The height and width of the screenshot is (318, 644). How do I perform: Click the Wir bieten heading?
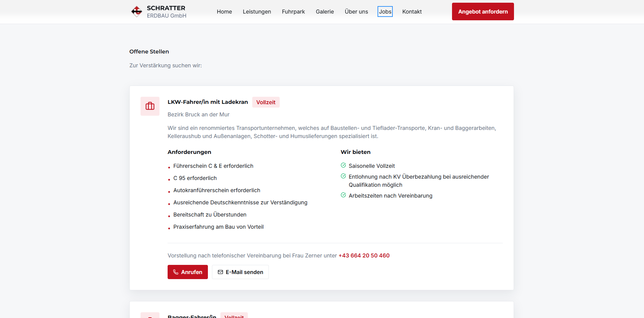click(x=356, y=152)
